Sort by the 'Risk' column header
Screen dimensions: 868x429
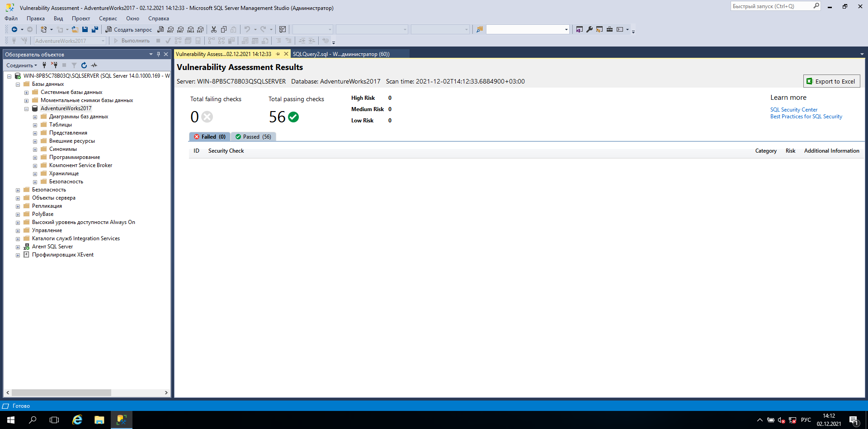(790, 151)
